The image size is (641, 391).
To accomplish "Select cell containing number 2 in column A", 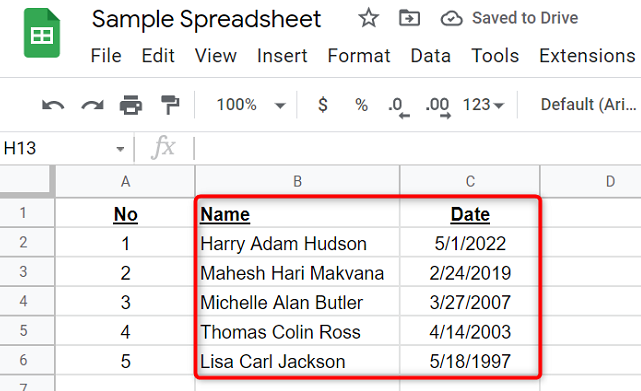I will click(x=126, y=272).
